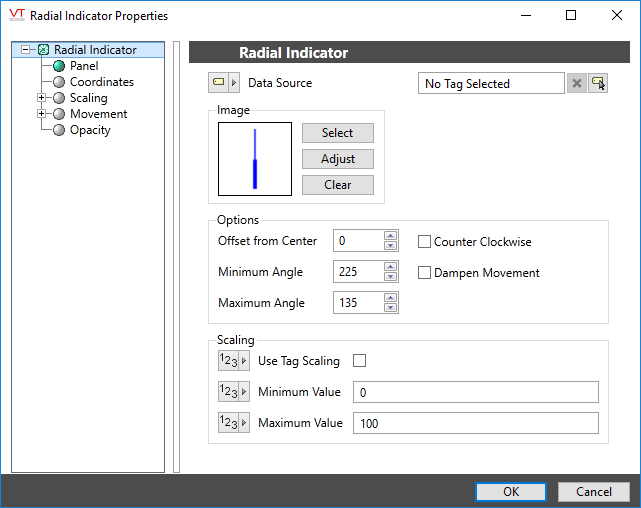Toggle the Dampen Movement checkbox
Screen dimensions: 641x508
point(424,273)
